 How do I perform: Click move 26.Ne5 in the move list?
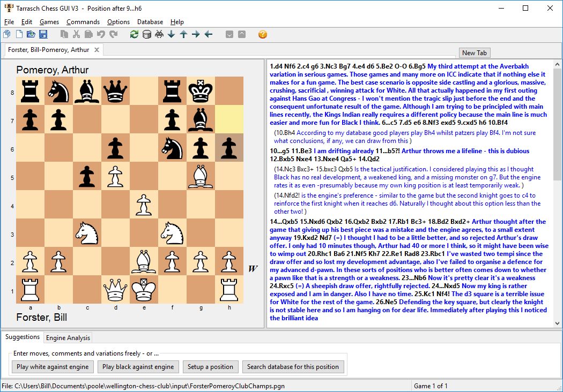click(x=387, y=302)
